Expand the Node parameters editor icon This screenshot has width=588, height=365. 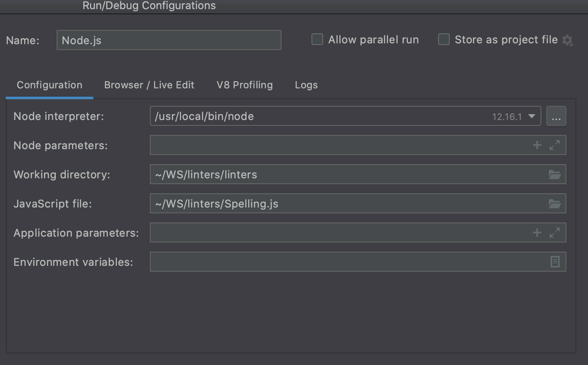[554, 145]
